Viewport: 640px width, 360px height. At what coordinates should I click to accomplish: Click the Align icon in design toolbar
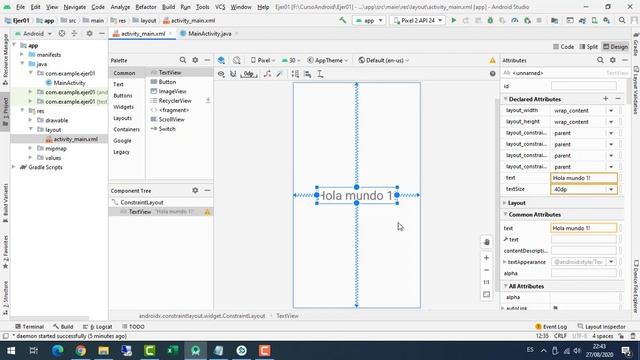point(308,74)
